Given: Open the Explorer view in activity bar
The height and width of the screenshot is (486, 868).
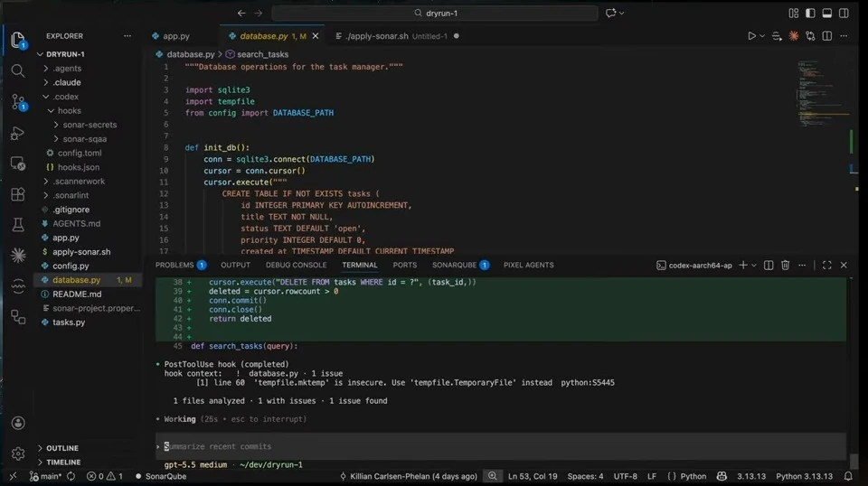Looking at the screenshot, I should pos(18,41).
